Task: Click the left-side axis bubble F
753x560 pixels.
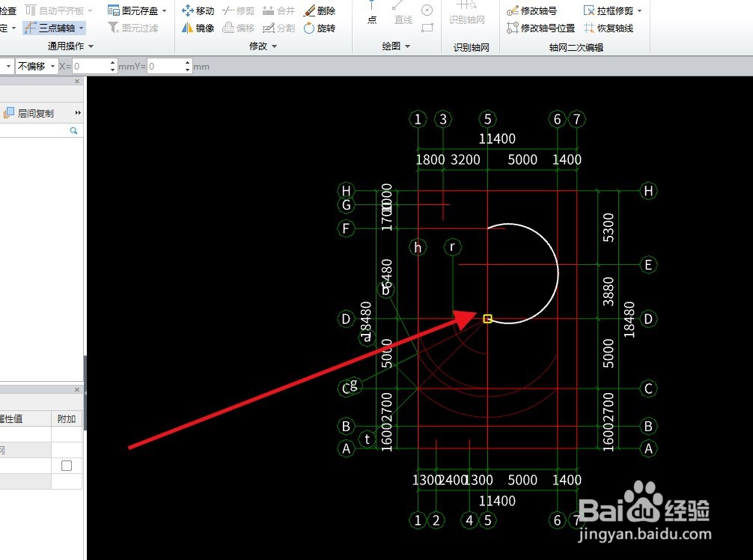Action: (346, 228)
